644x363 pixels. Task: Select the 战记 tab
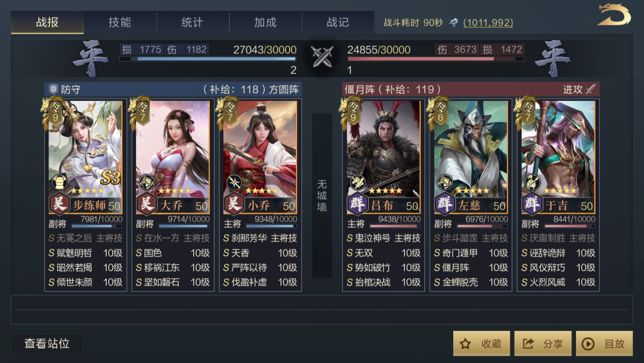tap(338, 22)
